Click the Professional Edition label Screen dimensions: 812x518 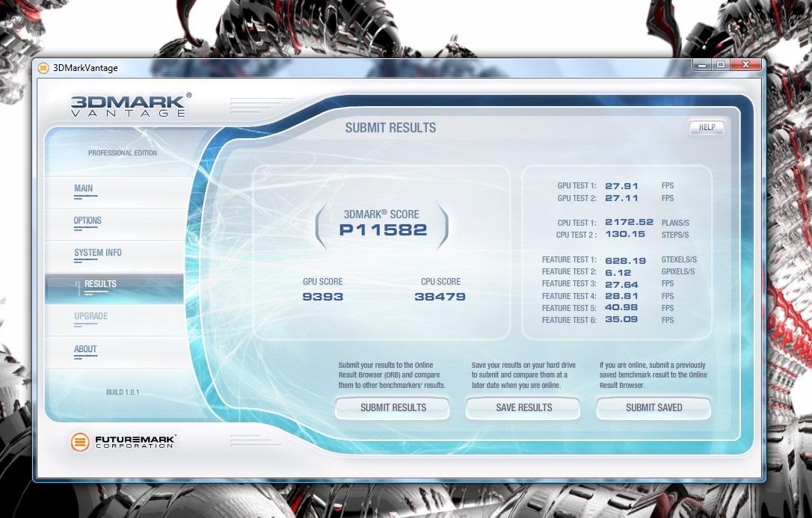click(x=122, y=153)
